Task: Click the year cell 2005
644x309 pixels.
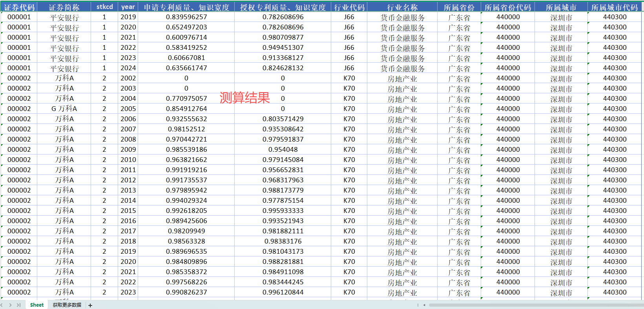Action: [128, 109]
